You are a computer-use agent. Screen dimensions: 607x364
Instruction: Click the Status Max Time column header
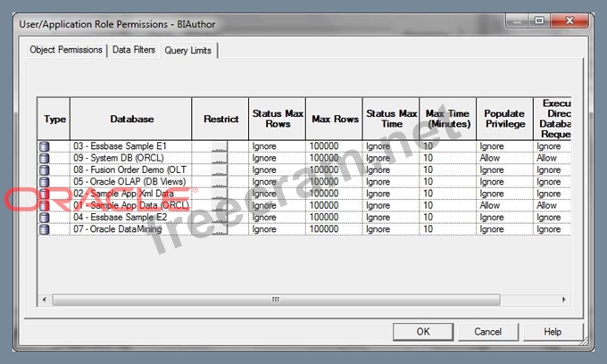[391, 119]
